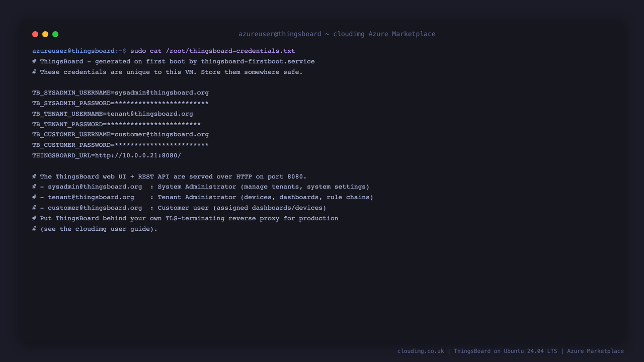Click the line 'These credentials are unique to this VM'
The width and height of the screenshot is (644, 362).
click(168, 72)
